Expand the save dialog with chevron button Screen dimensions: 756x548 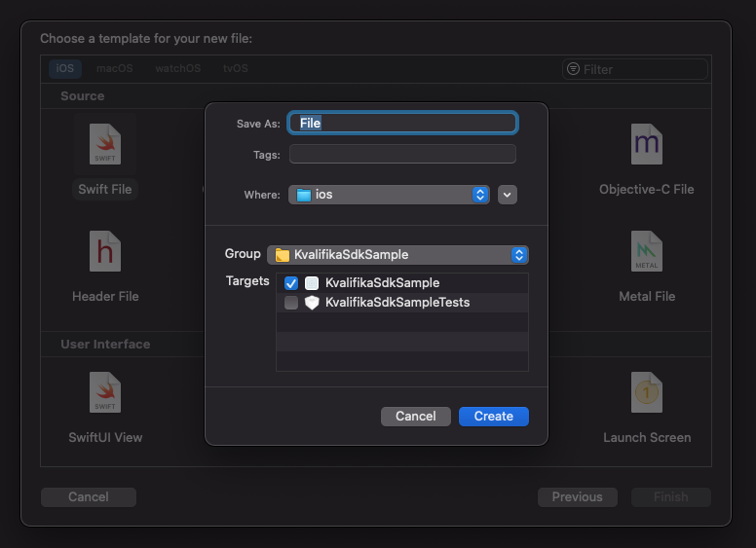[508, 195]
